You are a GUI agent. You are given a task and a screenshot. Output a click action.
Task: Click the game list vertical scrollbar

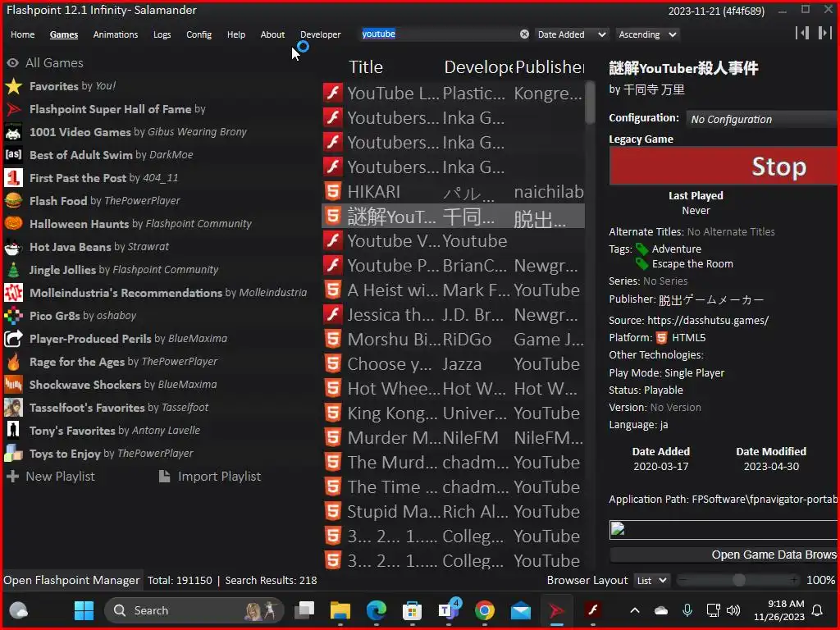tap(590, 103)
